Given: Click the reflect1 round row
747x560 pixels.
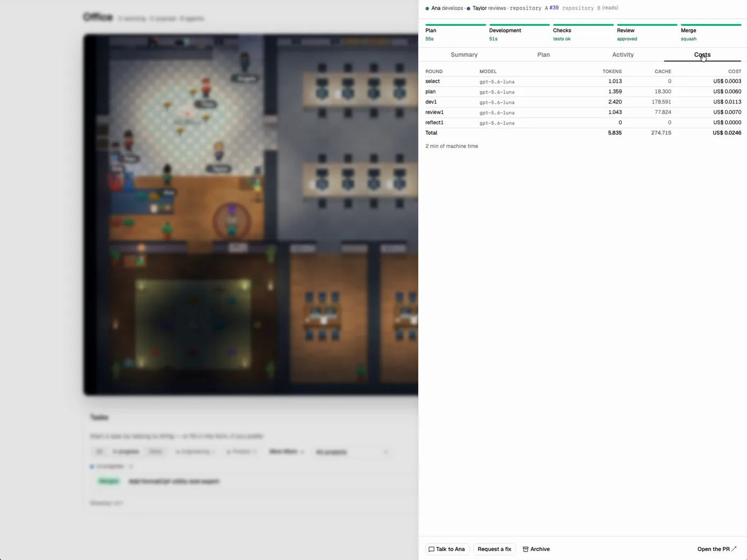Looking at the screenshot, I should click(x=583, y=122).
